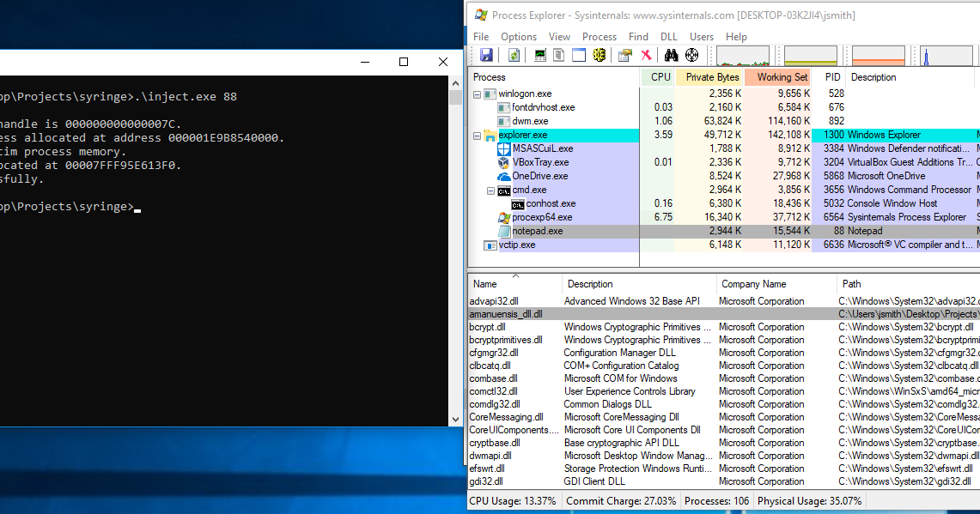
Task: Open the Process menu
Action: 600,37
